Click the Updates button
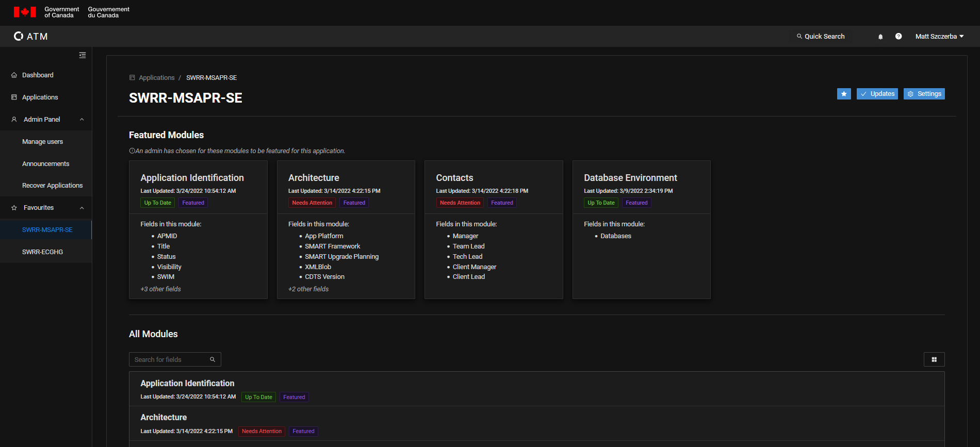 click(x=877, y=94)
